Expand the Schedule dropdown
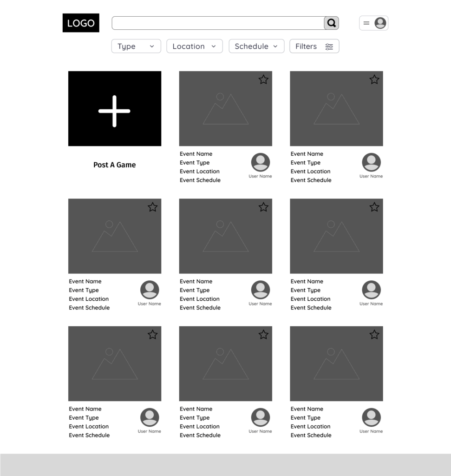This screenshot has width=451, height=476. [256, 46]
